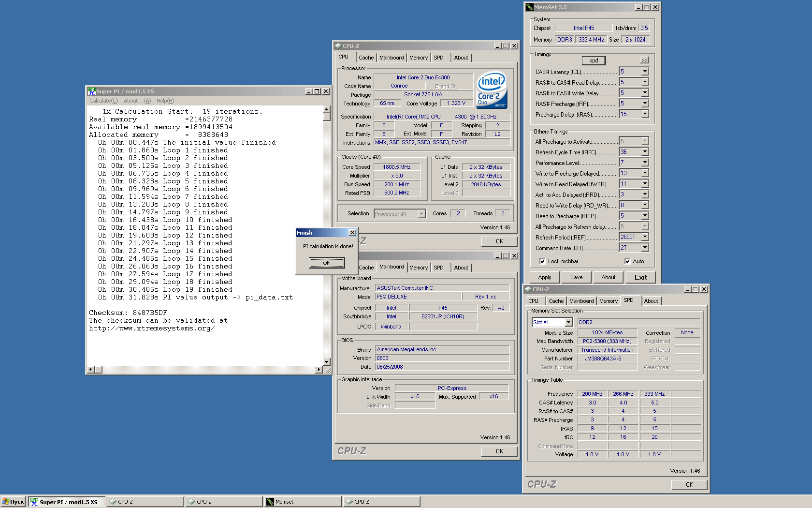812x508 pixels.
Task: Open Super PI Help menu
Action: click(x=165, y=101)
